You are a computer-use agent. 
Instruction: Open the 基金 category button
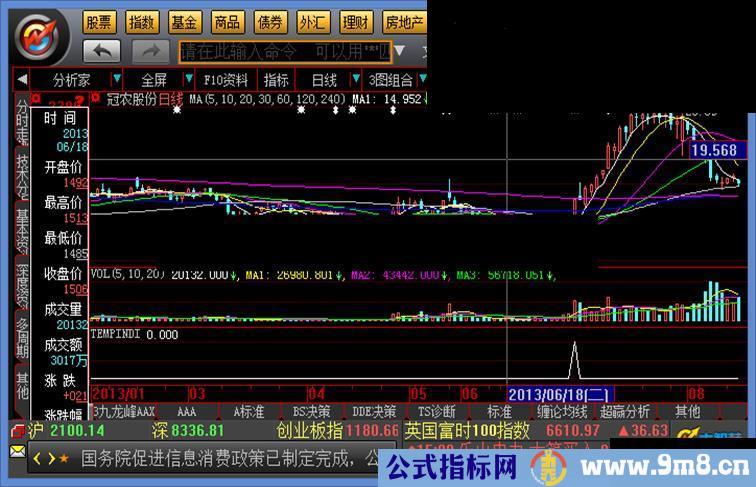tap(183, 21)
